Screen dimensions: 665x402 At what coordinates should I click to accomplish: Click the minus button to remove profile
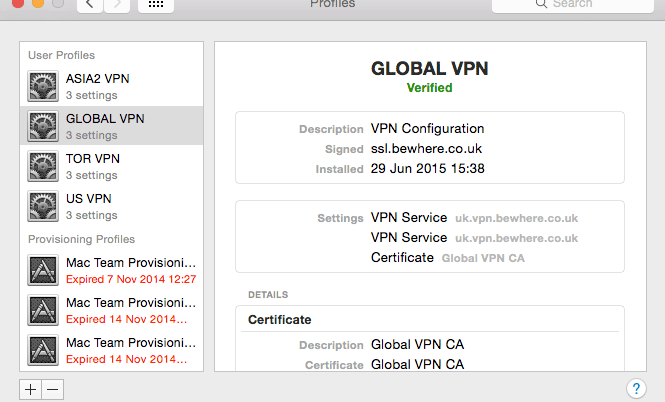pyautogui.click(x=53, y=389)
